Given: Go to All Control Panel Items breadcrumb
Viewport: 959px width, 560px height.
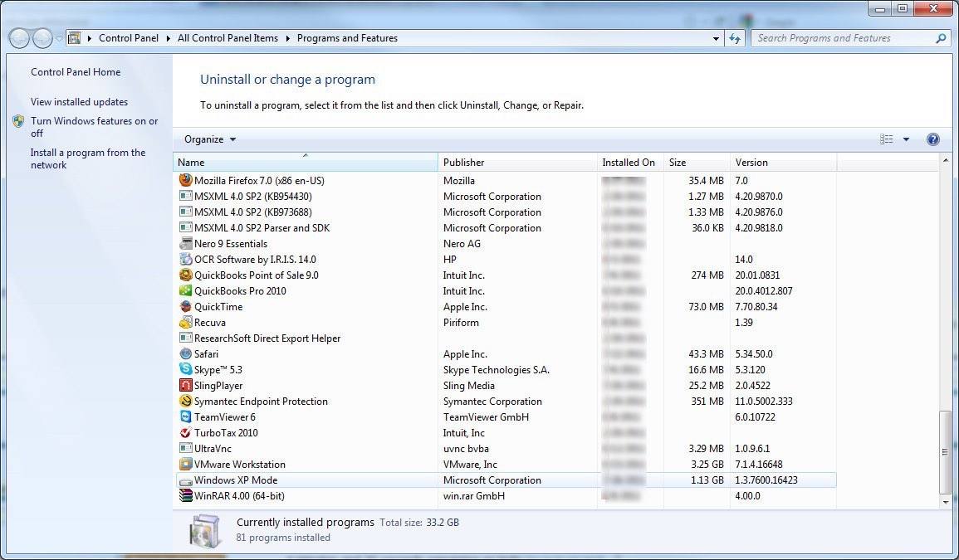Looking at the screenshot, I should point(228,38).
